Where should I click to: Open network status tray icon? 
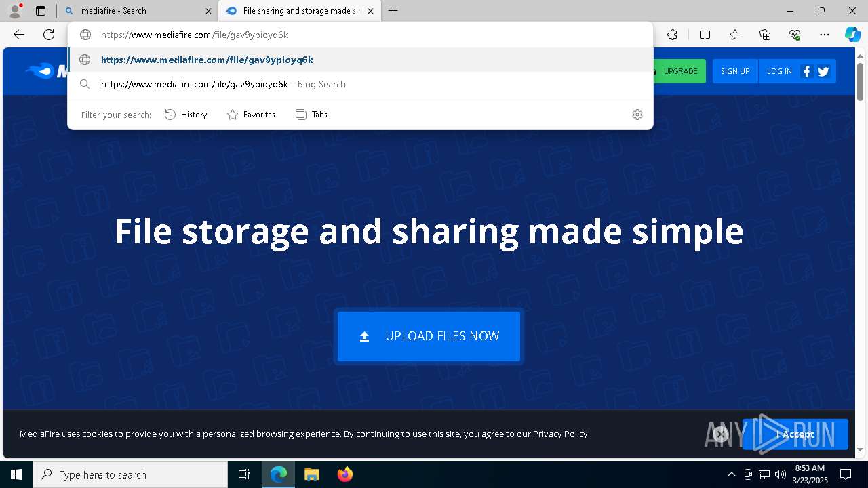click(x=764, y=474)
